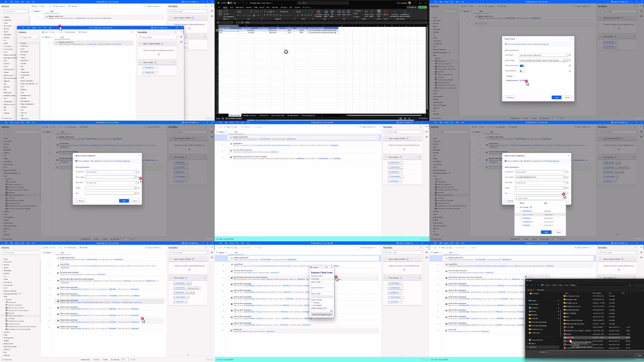
Task: Click Find & Select icon in Excel ribbon
Action: [372, 13]
